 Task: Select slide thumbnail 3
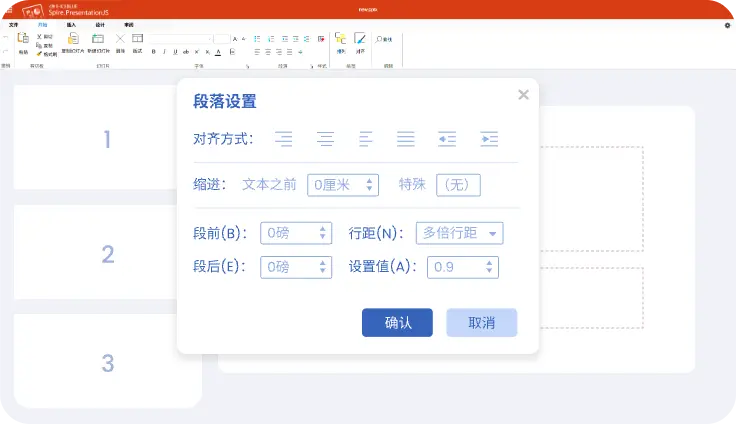(x=107, y=361)
